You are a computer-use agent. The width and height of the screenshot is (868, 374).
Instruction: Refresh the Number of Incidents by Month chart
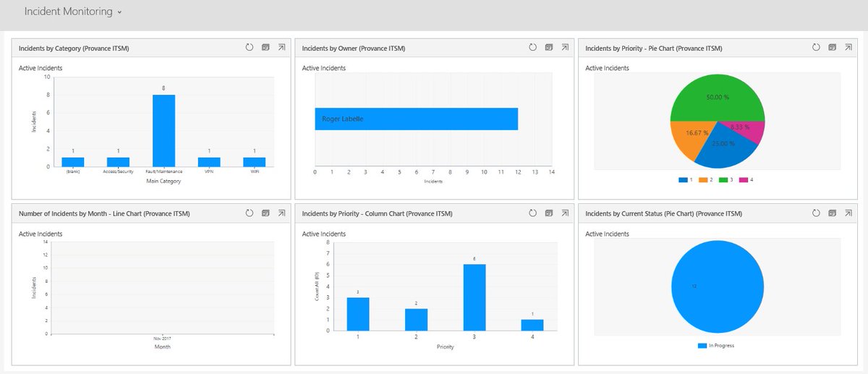click(249, 213)
